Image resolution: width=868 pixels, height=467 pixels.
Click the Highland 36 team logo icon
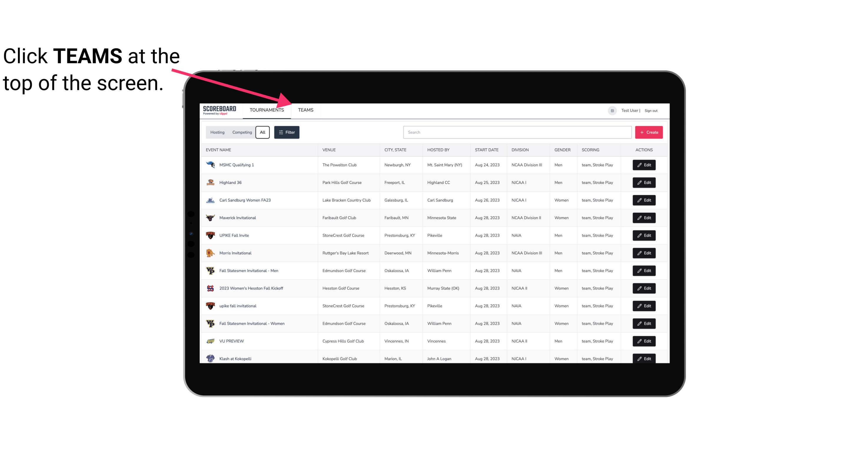(x=210, y=182)
